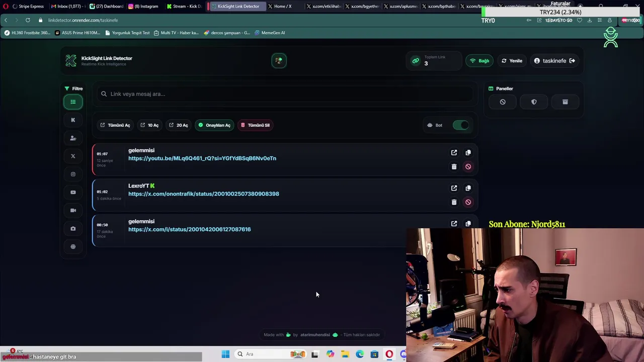Screen dimensions: 644x362
Task: Open the x.com/i/status link externally via icon
Action: 454,224
